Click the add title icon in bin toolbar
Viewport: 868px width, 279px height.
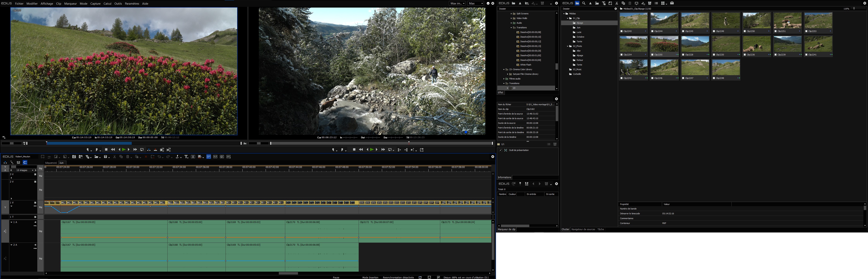604,3
